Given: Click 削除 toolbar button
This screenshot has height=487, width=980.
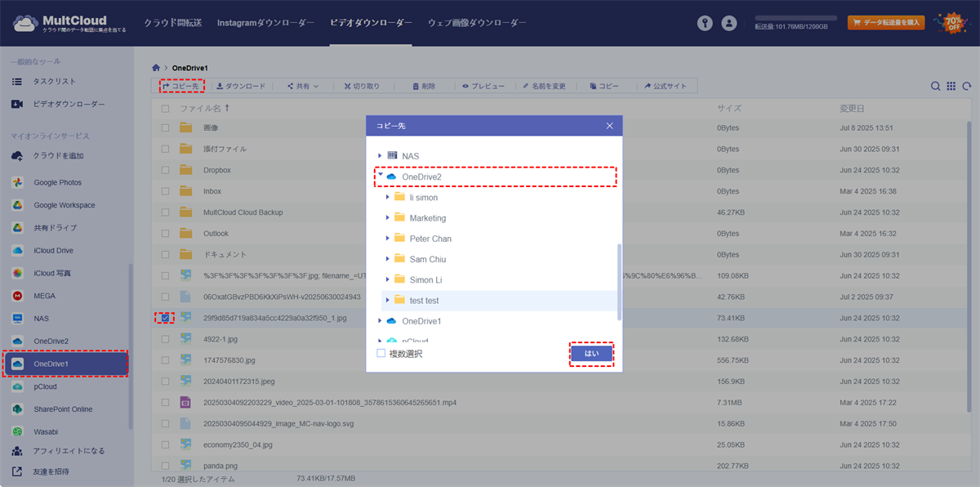Looking at the screenshot, I should [424, 86].
